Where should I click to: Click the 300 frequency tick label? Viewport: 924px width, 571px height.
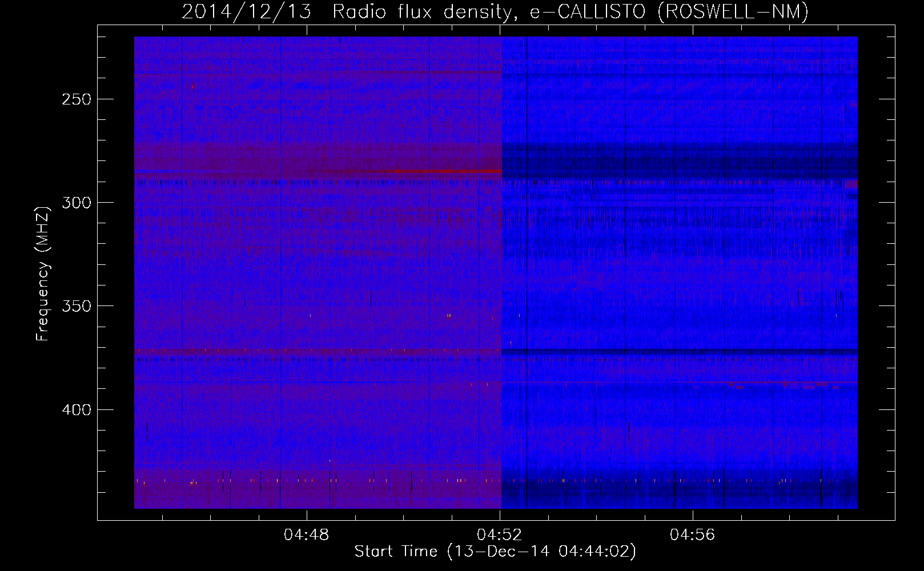point(77,203)
